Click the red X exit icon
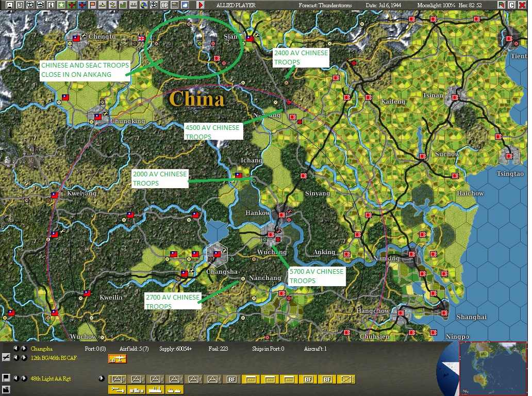The width and height of the screenshot is (532, 396). [x=522, y=5]
